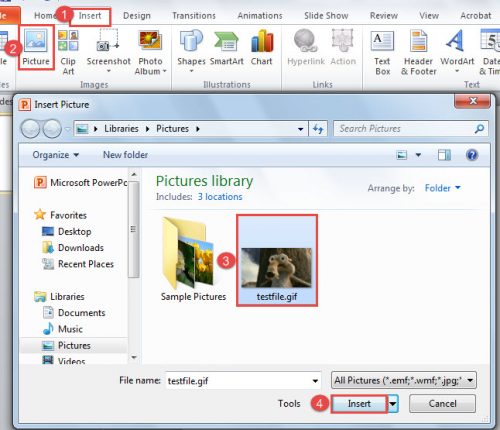The image size is (500, 430).
Task: Open Documents library in navigation pane
Action: pyautogui.click(x=74, y=313)
